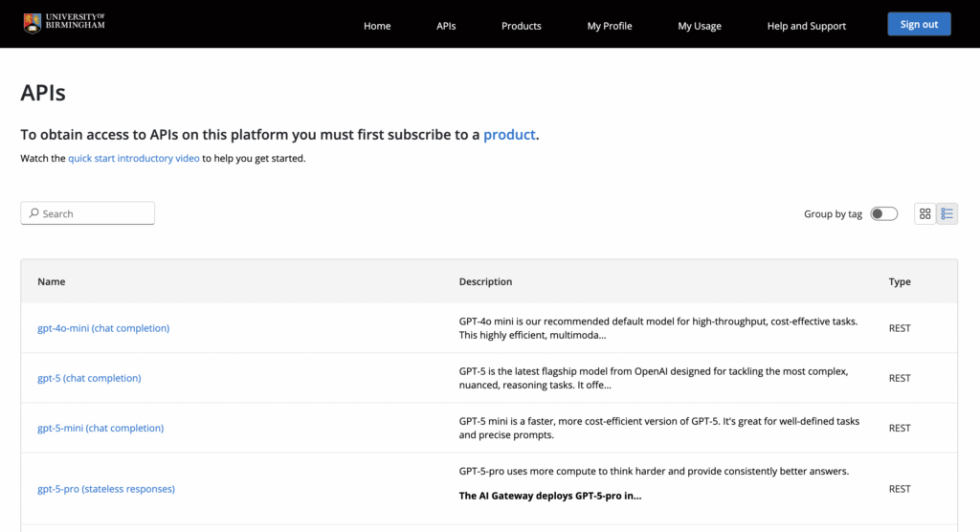This screenshot has height=532, width=980.
Task: Open the quick start introductory video link
Action: (134, 158)
